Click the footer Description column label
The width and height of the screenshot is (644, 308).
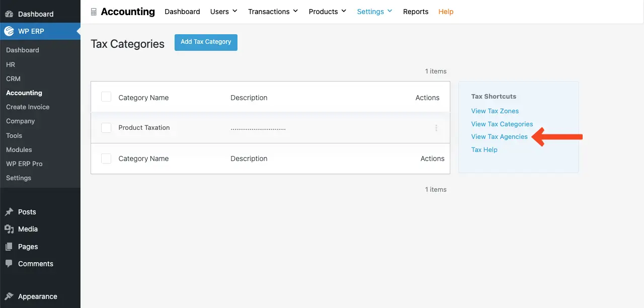(x=249, y=159)
